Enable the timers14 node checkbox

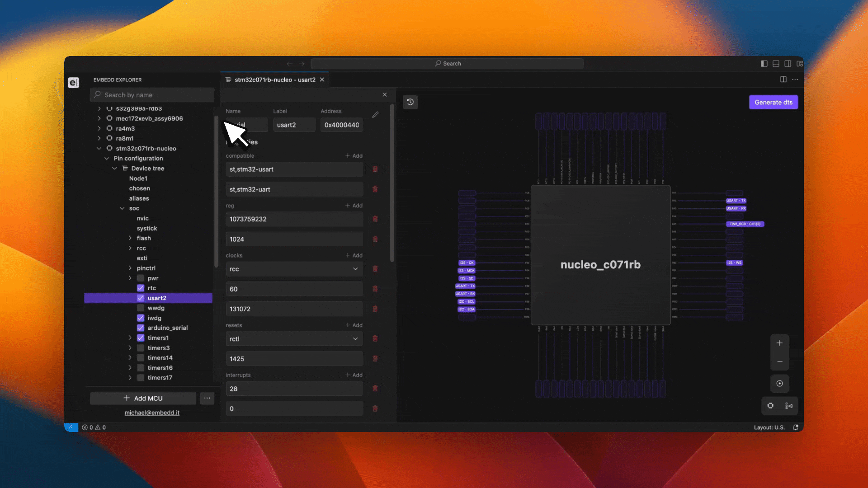(x=141, y=358)
